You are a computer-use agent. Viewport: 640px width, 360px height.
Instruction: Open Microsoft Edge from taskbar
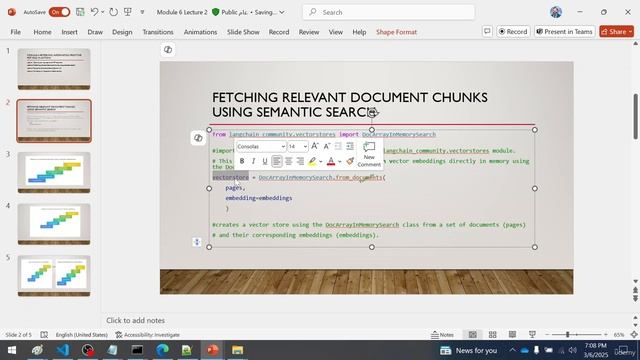click(162, 350)
